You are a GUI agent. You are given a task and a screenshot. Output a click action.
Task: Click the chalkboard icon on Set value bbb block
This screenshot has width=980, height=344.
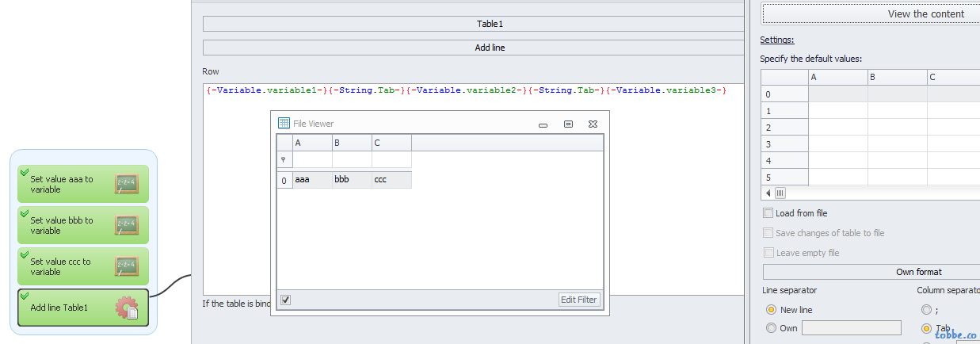(x=127, y=225)
